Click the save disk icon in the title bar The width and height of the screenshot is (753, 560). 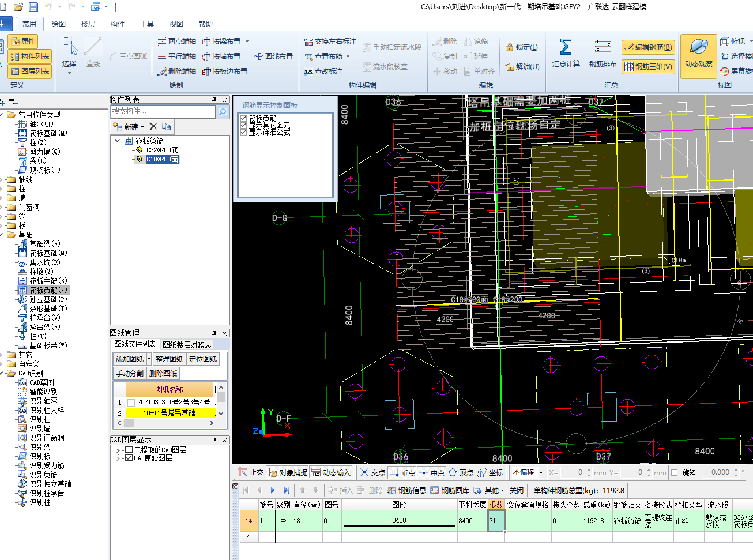[x=33, y=7]
